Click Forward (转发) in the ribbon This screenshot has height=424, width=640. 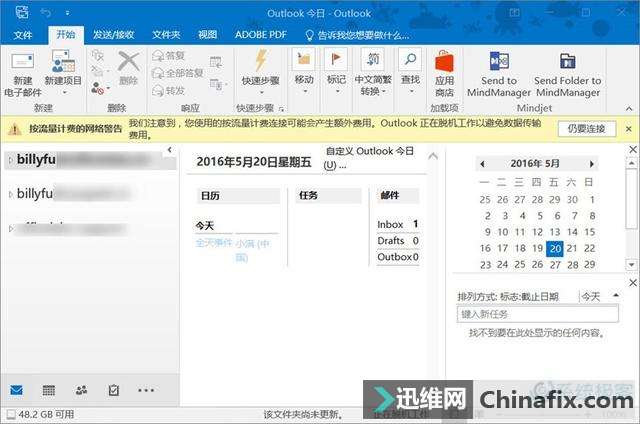tap(169, 91)
